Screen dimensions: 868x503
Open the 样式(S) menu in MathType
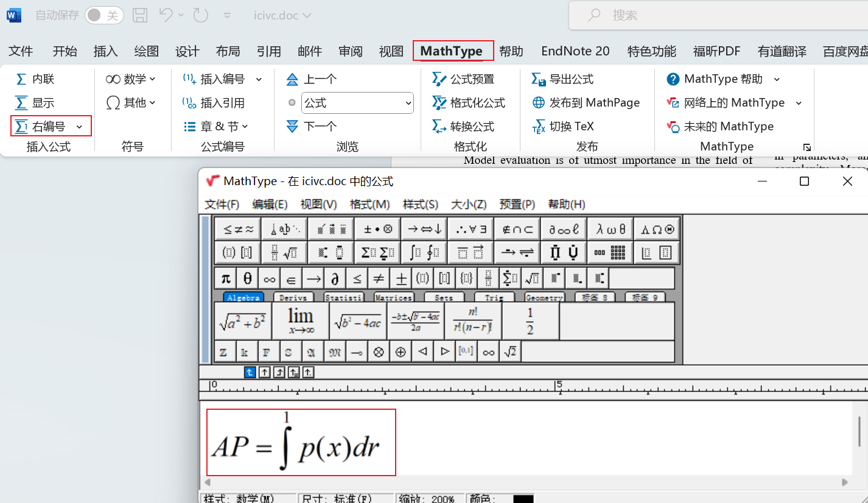pyautogui.click(x=421, y=204)
